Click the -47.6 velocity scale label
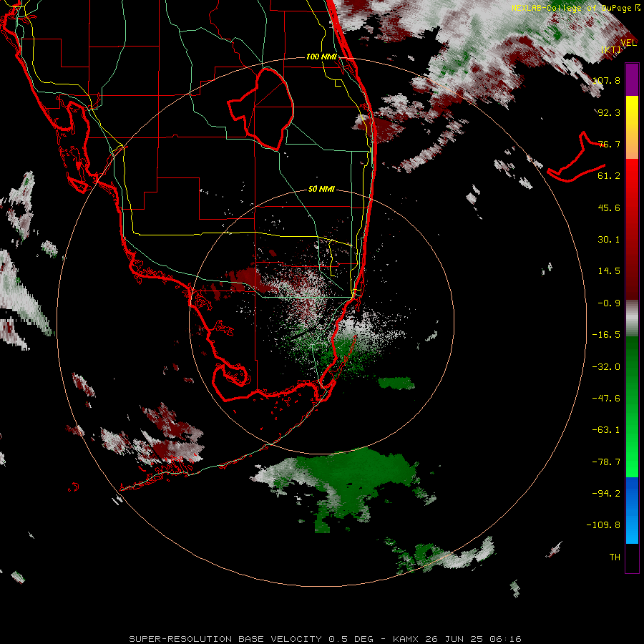Screen dimensions: 644x644 pyautogui.click(x=606, y=399)
